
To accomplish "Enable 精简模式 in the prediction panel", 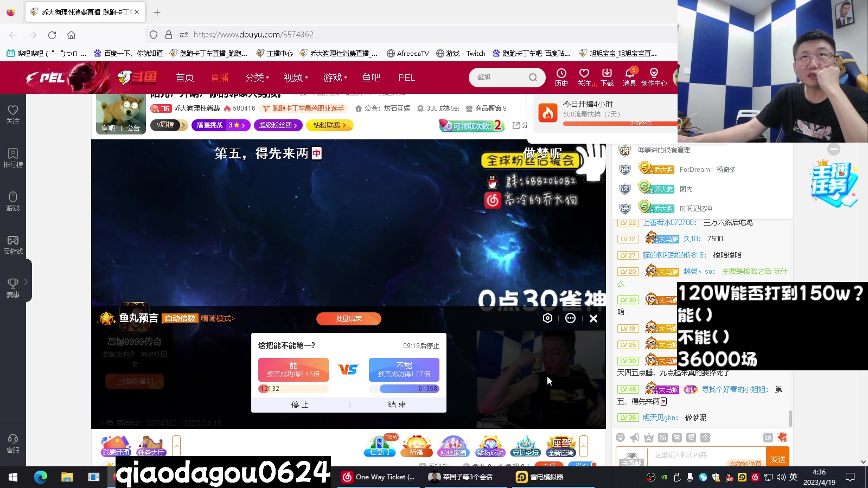I will coord(217,318).
